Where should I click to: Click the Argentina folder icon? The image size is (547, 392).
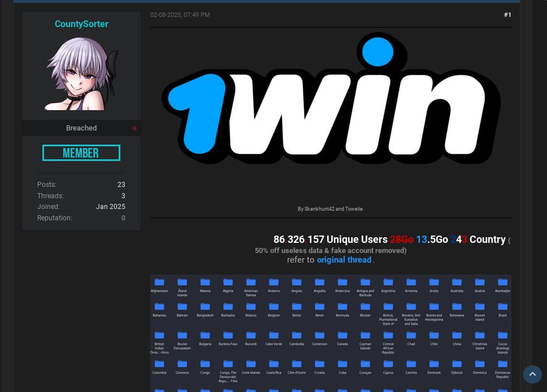point(388,282)
